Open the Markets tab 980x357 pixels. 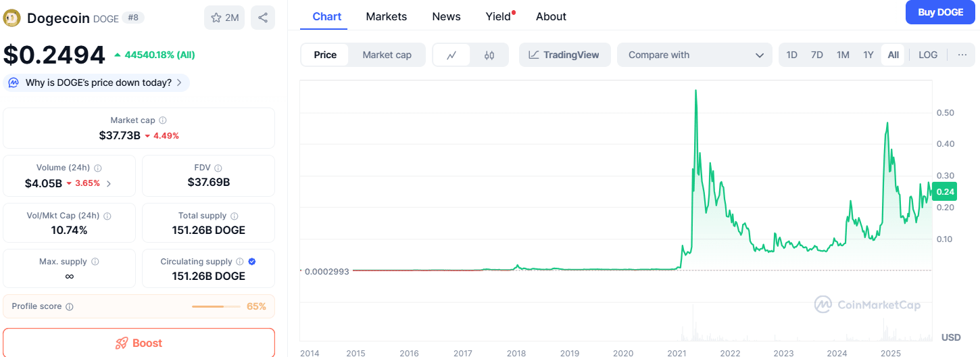click(386, 16)
